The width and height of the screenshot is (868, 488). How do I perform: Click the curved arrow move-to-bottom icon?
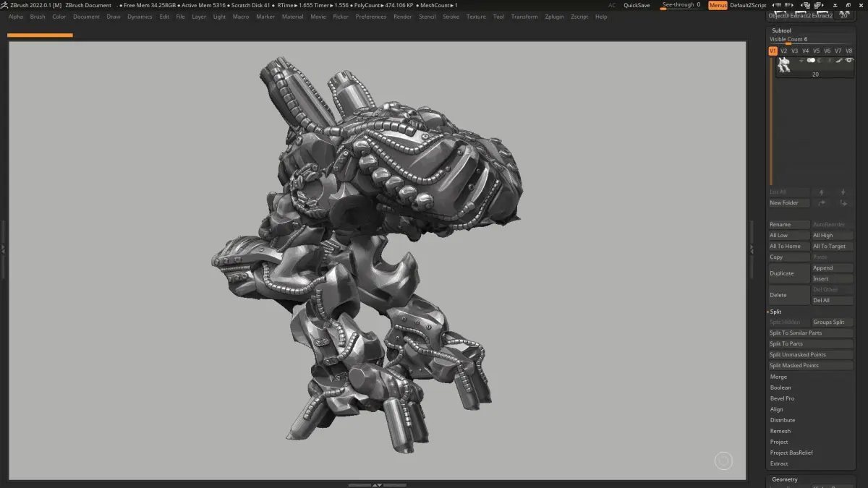(843, 203)
